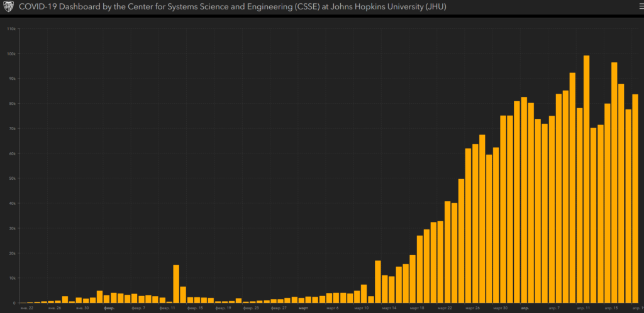Click the '100k' y-axis label
This screenshot has height=313, width=644.
(x=12, y=54)
